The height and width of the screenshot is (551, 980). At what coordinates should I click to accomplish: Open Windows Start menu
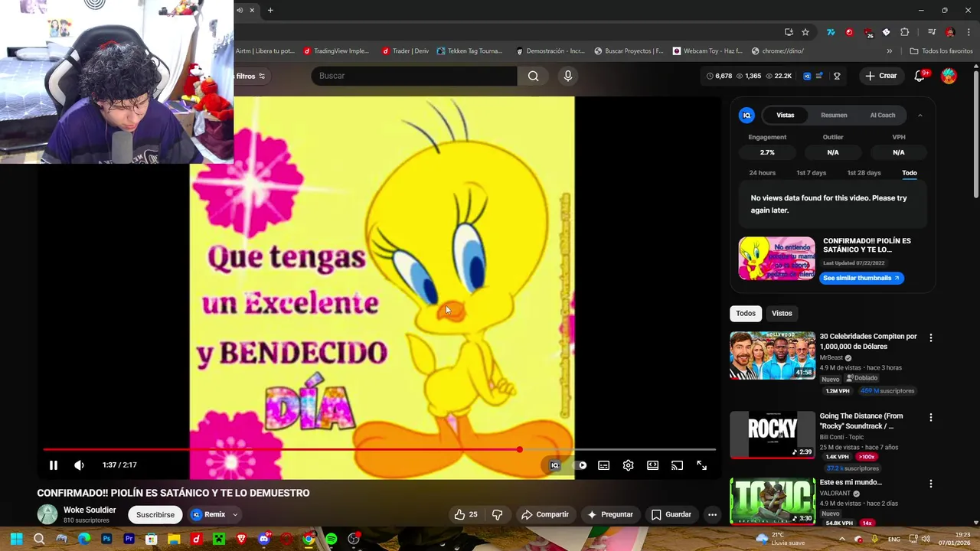16,540
